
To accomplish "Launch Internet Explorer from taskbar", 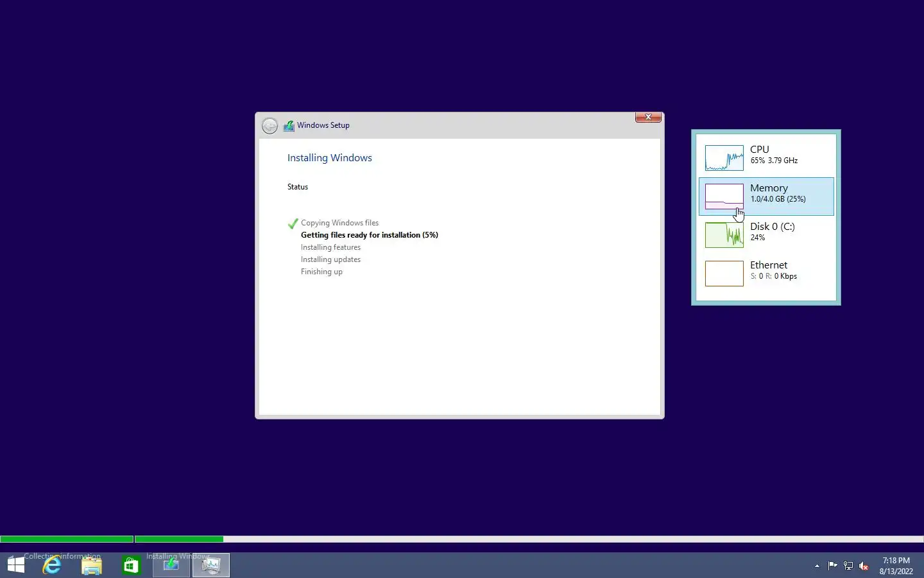I will pos(52,565).
